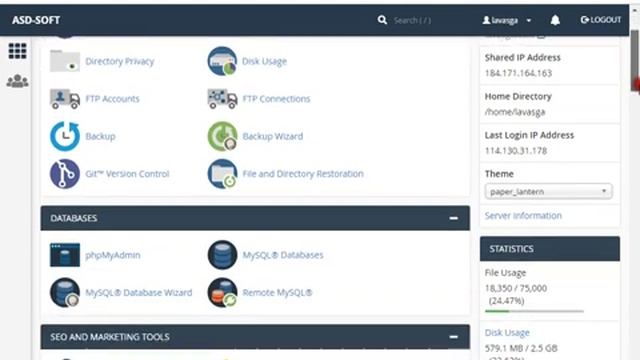Open the Backup link
The image size is (640, 360).
coord(100,136)
